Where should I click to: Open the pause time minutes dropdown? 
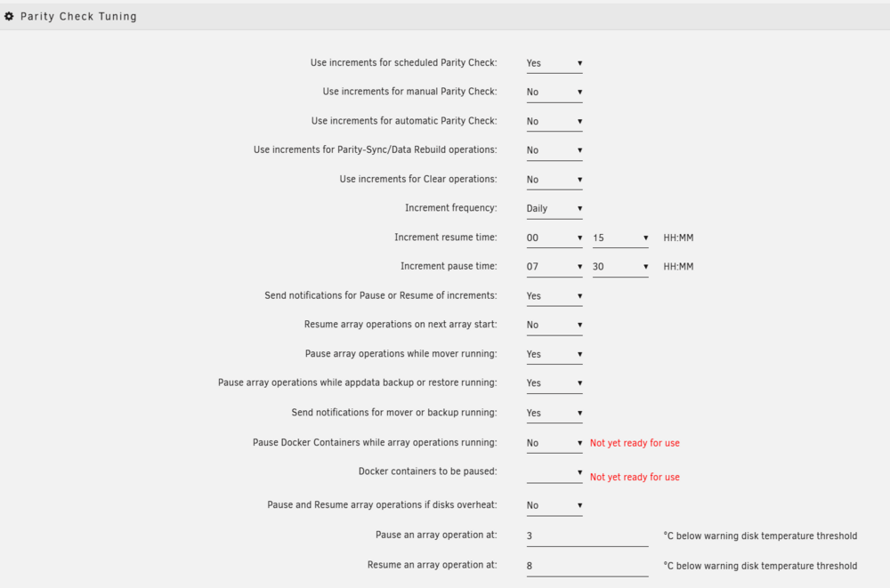coord(619,267)
